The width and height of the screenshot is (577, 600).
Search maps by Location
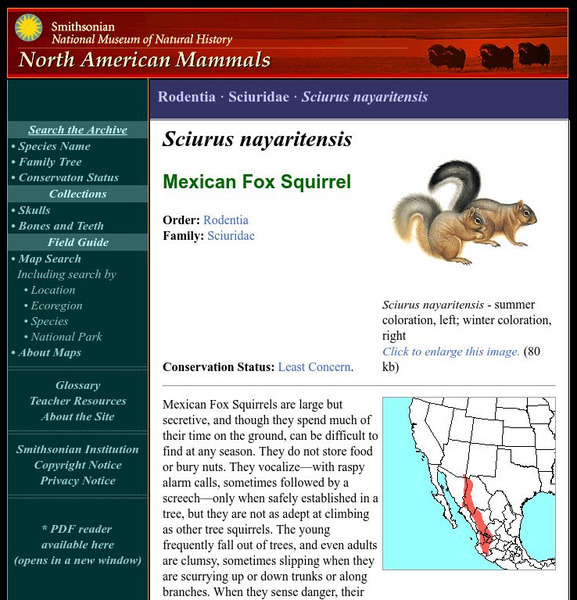pos(53,290)
